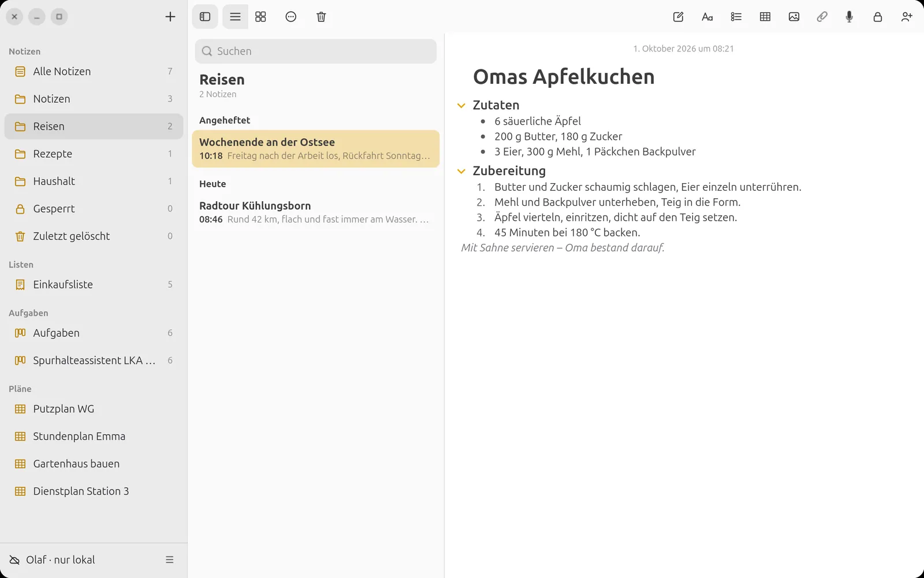This screenshot has height=578, width=924.
Task: Delete note with trash icon in toolbar
Action: (x=321, y=17)
